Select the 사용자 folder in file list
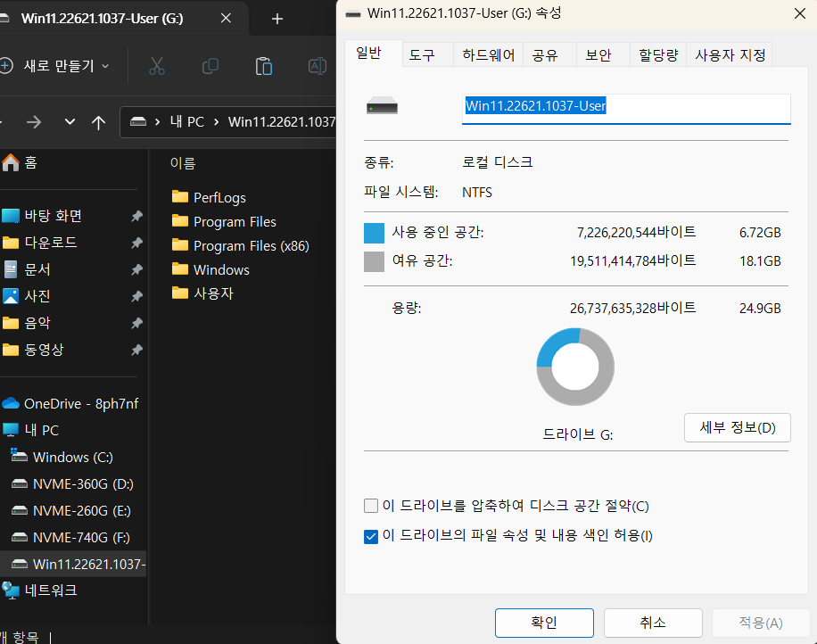Viewport: 817px width, 644px height. click(202, 293)
